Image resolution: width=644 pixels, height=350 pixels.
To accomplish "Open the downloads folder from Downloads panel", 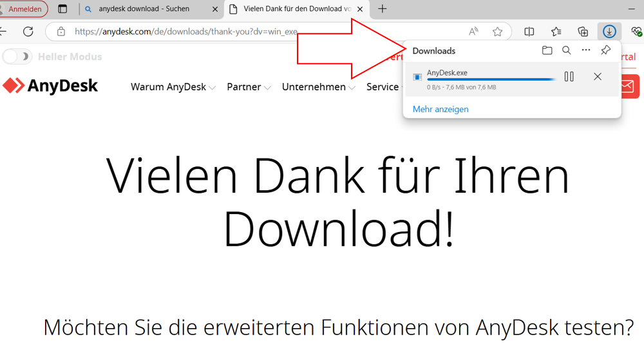I will (x=547, y=50).
